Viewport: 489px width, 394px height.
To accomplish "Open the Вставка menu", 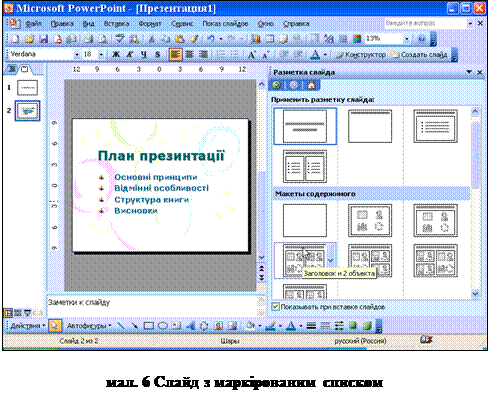I will (116, 24).
